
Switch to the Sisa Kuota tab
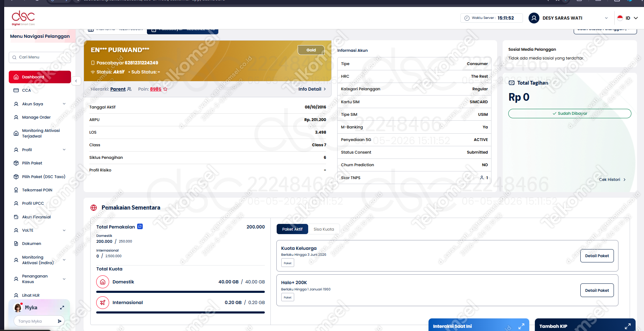(x=324, y=229)
